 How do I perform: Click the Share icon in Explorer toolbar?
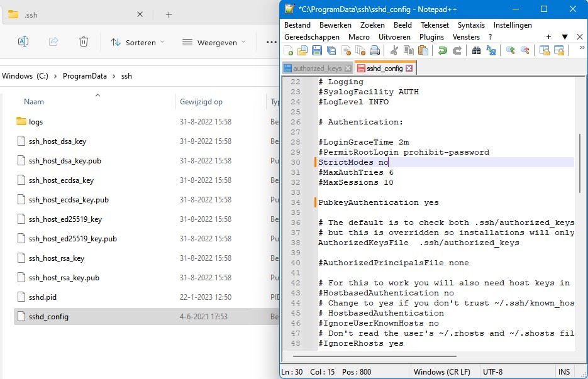(53, 41)
